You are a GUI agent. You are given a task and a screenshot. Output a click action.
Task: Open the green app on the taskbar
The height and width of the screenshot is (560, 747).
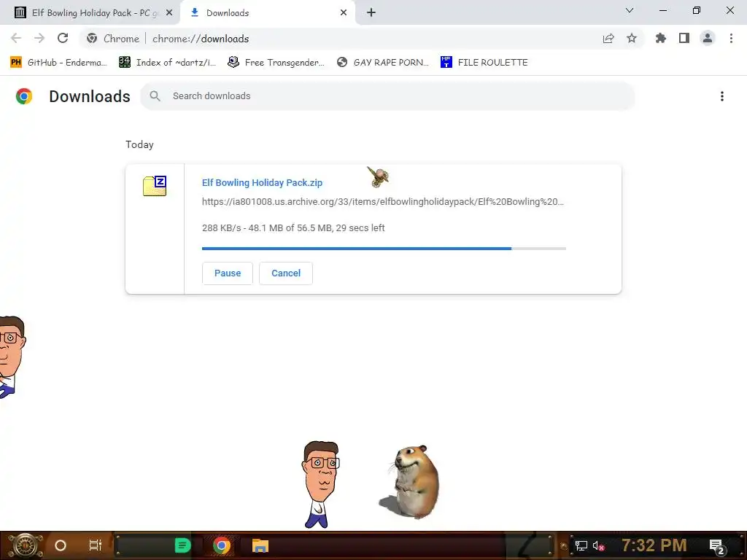[x=182, y=545]
